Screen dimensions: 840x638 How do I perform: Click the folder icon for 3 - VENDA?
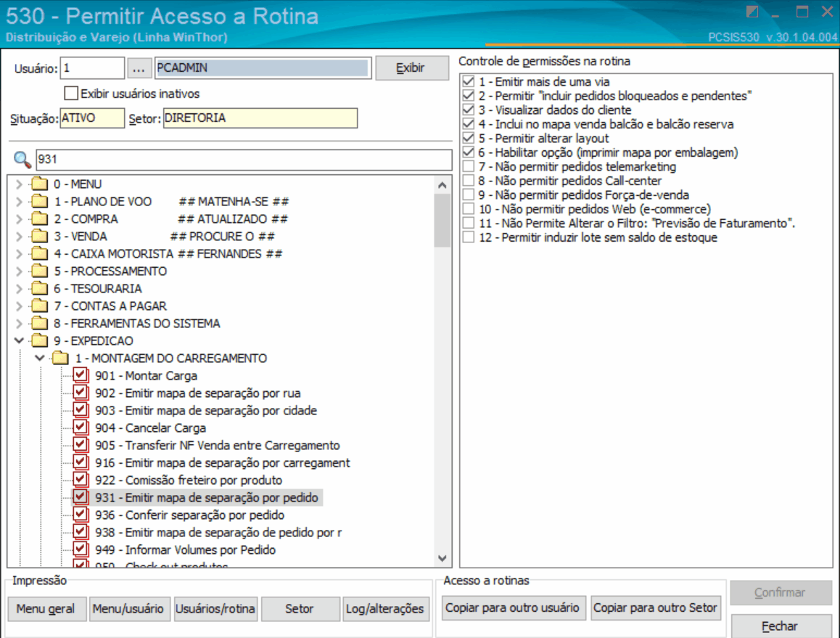pos(39,237)
